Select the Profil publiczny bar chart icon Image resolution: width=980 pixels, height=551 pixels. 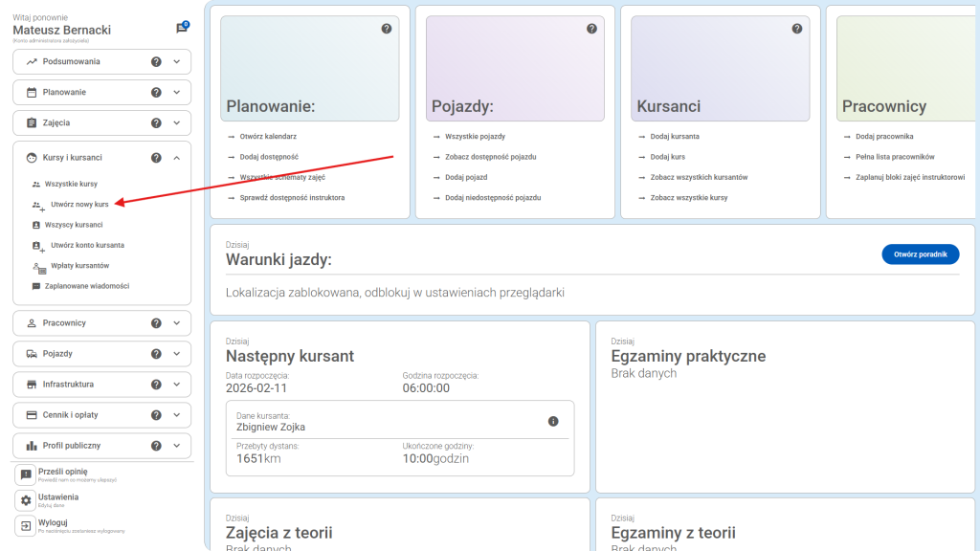point(32,445)
